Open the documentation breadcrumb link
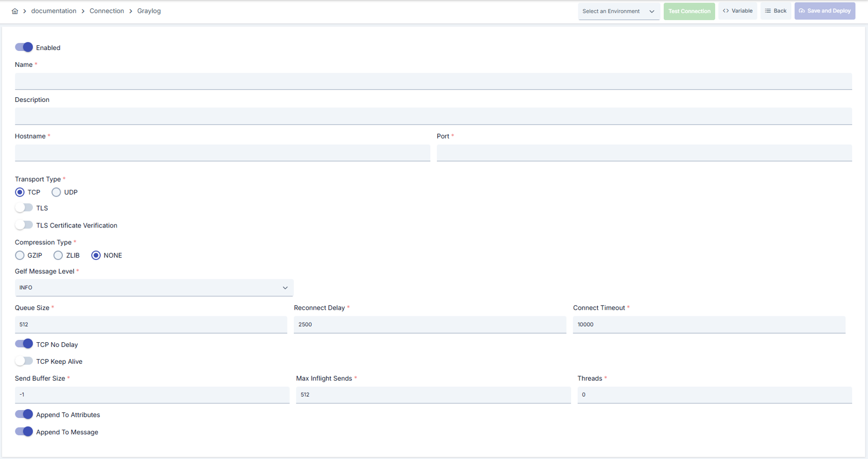868x459 pixels. (54, 11)
